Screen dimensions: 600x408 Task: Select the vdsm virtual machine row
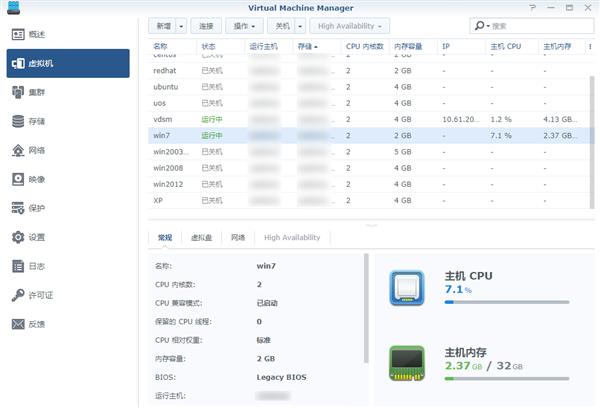pos(369,119)
